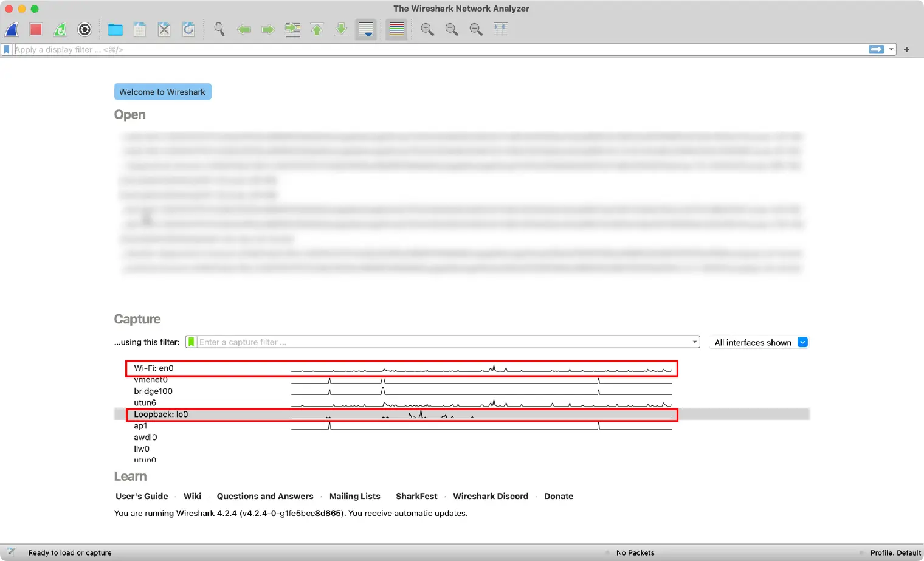Open the All interfaces shown dropdown
The height and width of the screenshot is (561, 924).
click(760, 342)
